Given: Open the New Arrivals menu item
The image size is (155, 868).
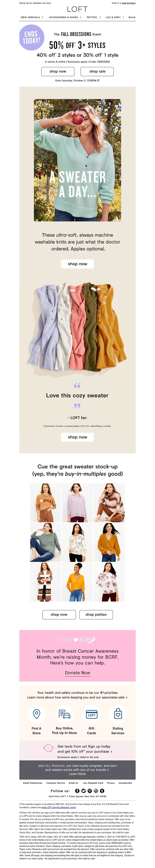Looking at the screenshot, I should tap(31, 17).
